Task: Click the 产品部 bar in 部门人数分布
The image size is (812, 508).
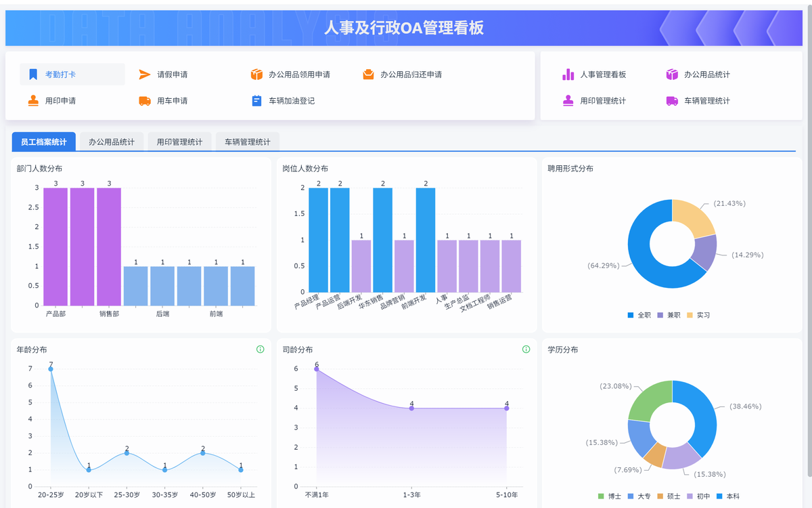Action: [x=55, y=247]
